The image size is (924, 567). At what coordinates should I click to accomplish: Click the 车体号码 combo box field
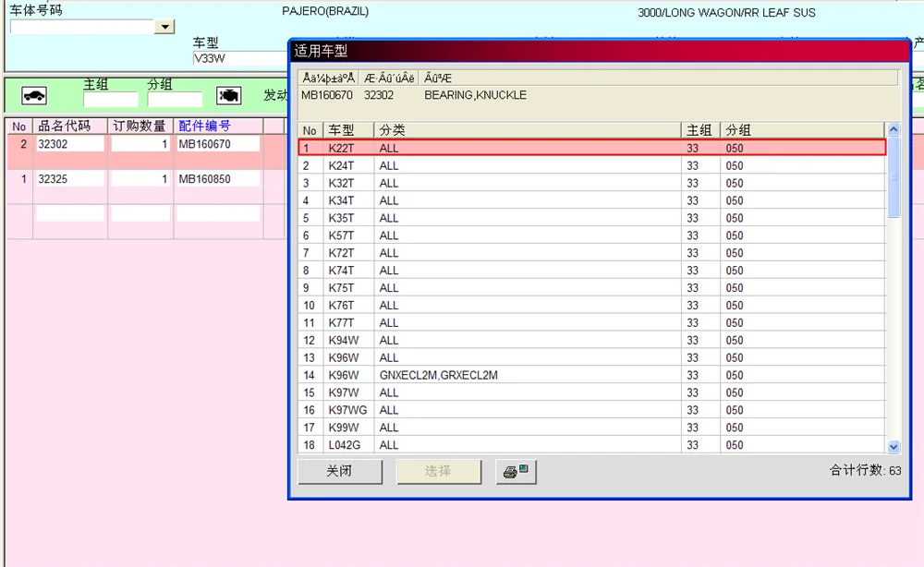pos(82,27)
